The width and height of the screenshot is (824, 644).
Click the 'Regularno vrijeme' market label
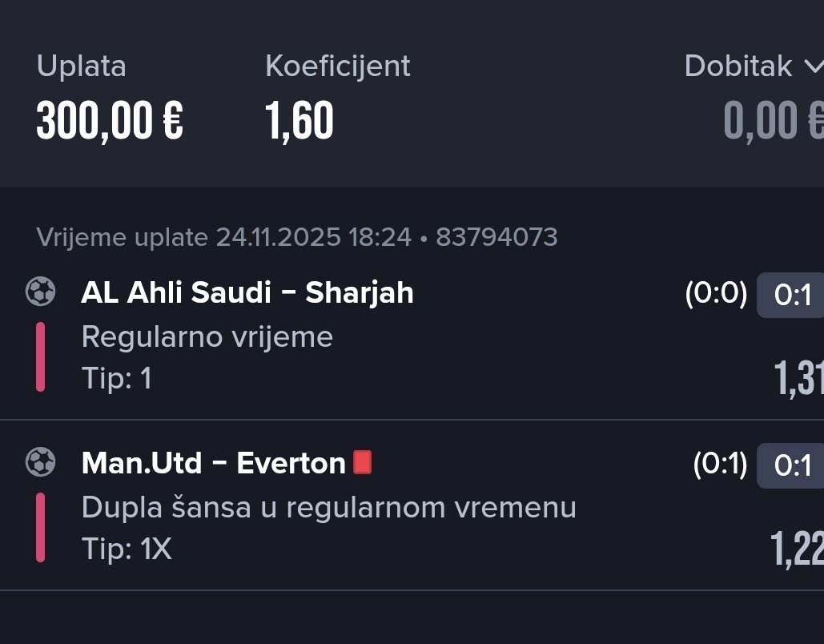207,336
